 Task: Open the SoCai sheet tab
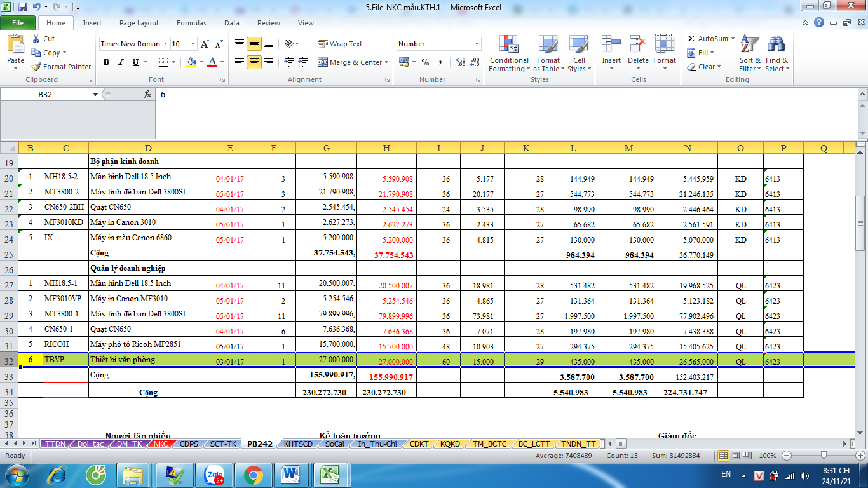(x=334, y=444)
